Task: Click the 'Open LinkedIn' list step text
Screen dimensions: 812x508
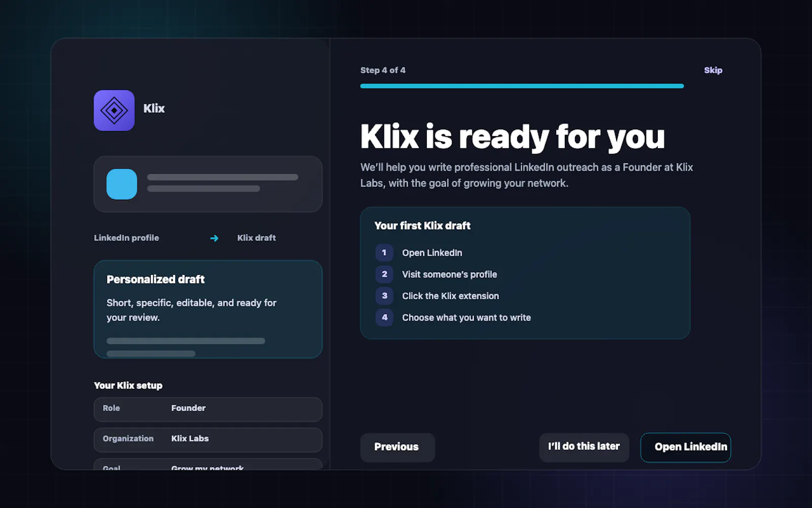Action: [432, 253]
